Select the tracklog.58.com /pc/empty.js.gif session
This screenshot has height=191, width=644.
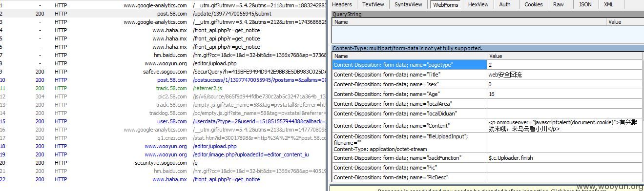point(163,113)
